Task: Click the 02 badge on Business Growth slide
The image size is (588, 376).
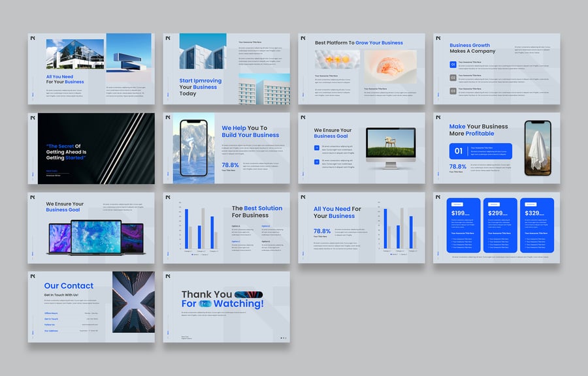Action: pyautogui.click(x=453, y=77)
